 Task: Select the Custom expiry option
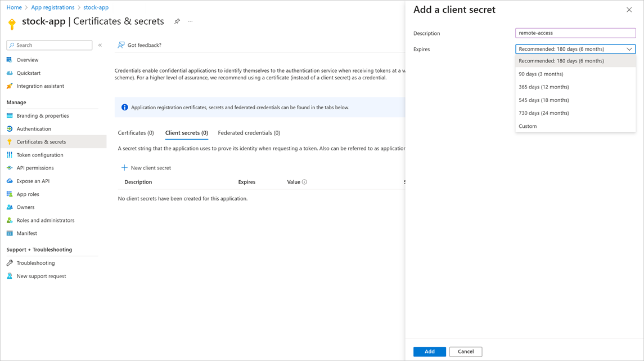pyautogui.click(x=575, y=126)
